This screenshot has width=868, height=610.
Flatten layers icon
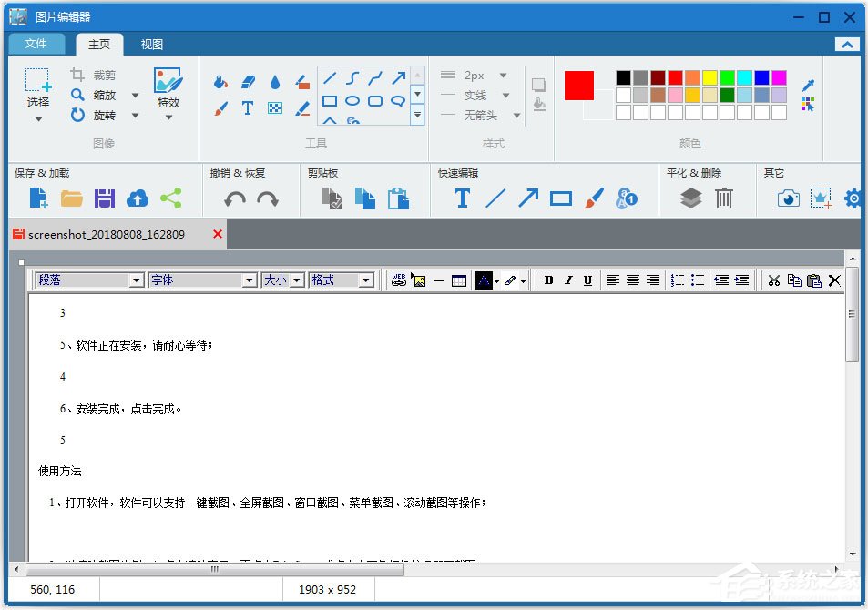(x=691, y=198)
